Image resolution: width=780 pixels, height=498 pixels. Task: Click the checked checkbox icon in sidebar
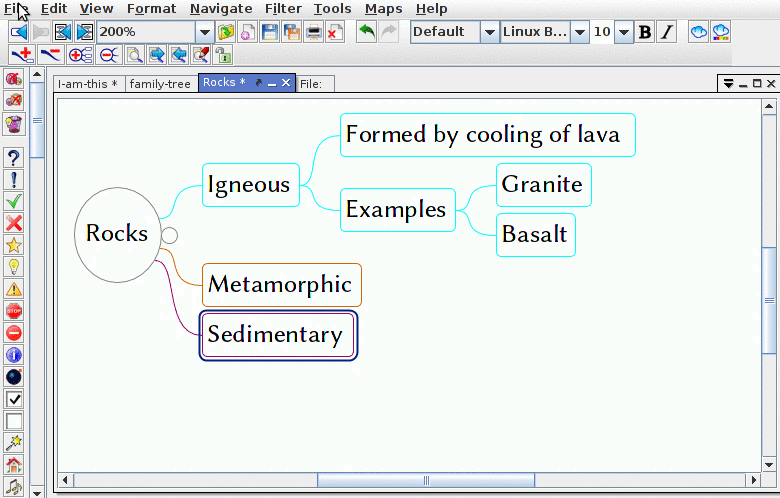coord(14,399)
